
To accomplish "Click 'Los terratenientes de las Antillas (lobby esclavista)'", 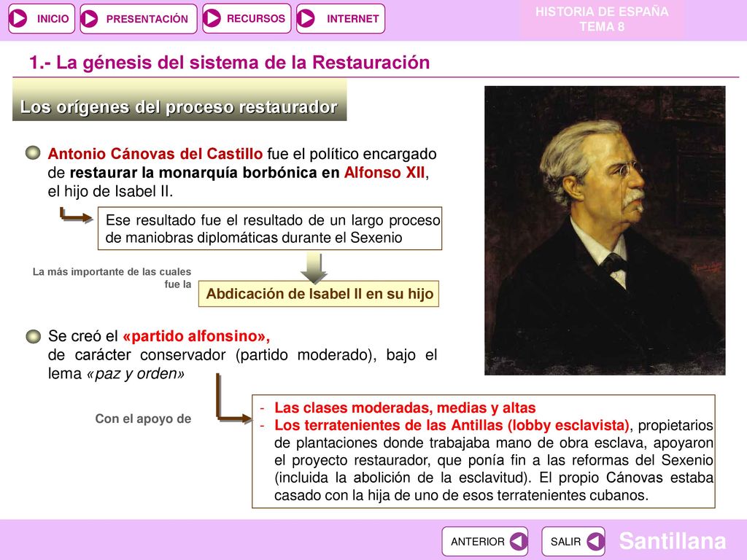I will [x=452, y=425].
